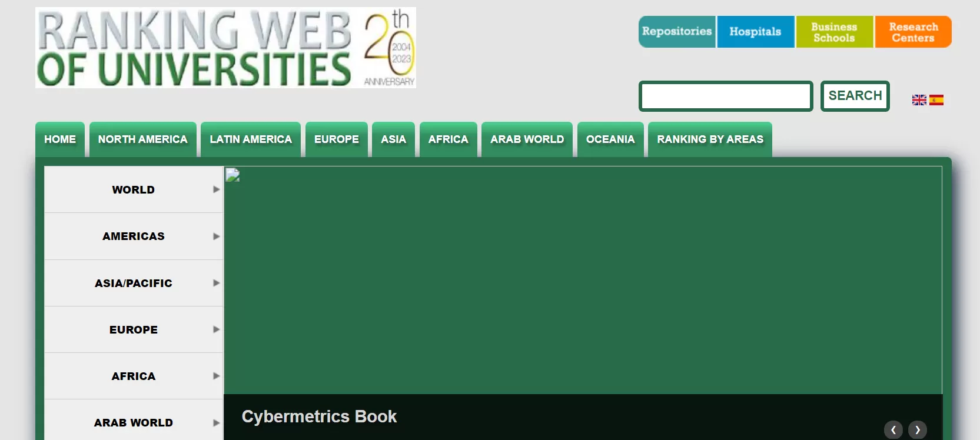The width and height of the screenshot is (980, 440).
Task: Select the AFRICA top navigation tab
Action: [x=449, y=139]
